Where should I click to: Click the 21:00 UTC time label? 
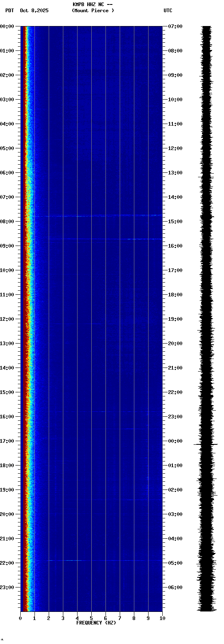tap(175, 368)
